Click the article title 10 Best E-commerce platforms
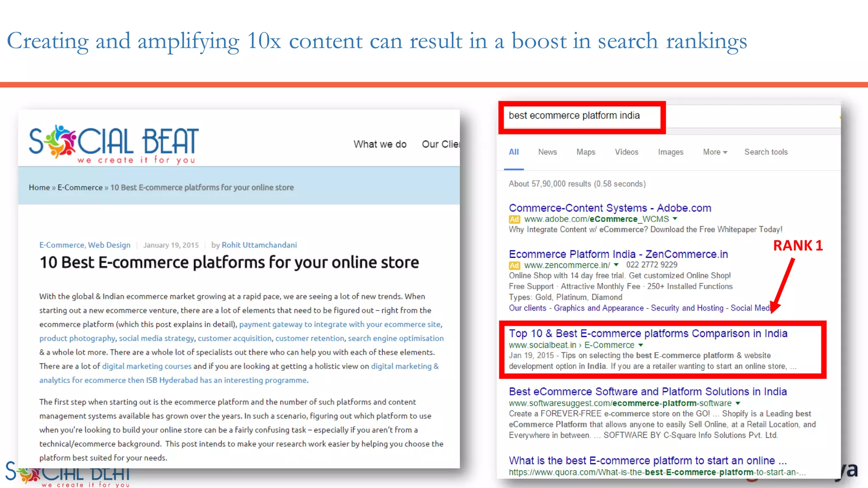The height and width of the screenshot is (488, 868). click(229, 262)
